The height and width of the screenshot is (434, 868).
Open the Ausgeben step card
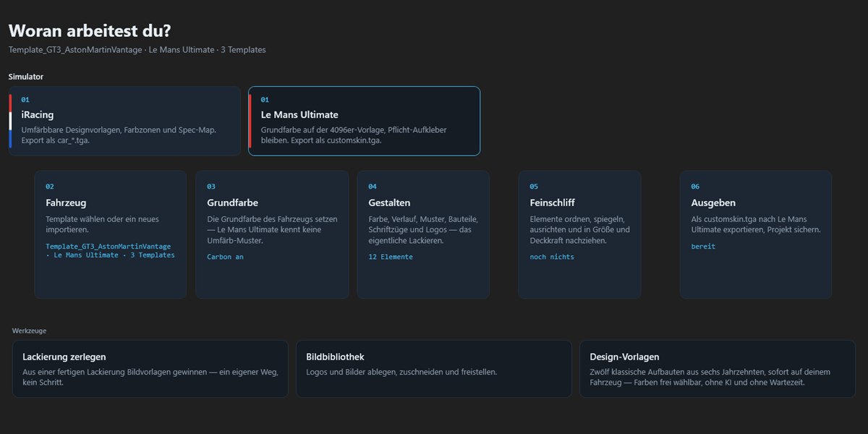(755, 234)
